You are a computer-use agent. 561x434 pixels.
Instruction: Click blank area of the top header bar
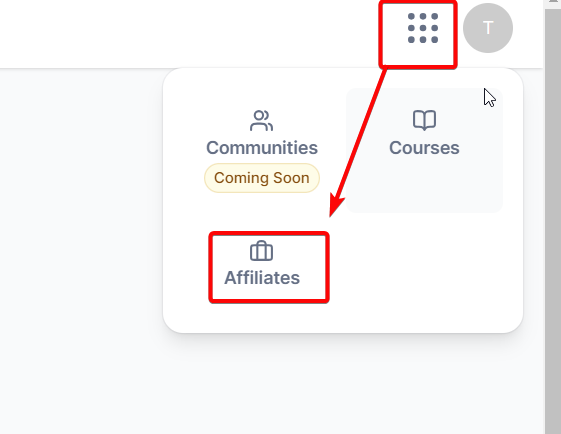point(179,34)
